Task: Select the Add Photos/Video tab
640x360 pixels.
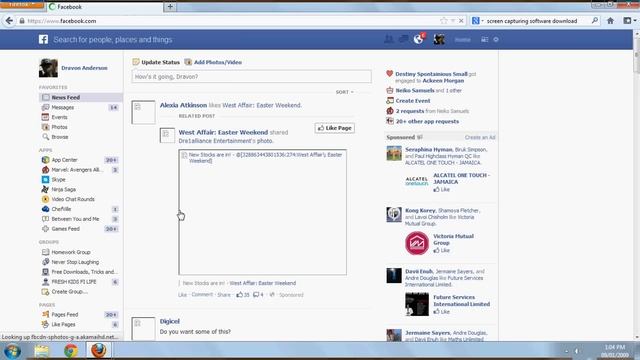Action: (x=213, y=62)
